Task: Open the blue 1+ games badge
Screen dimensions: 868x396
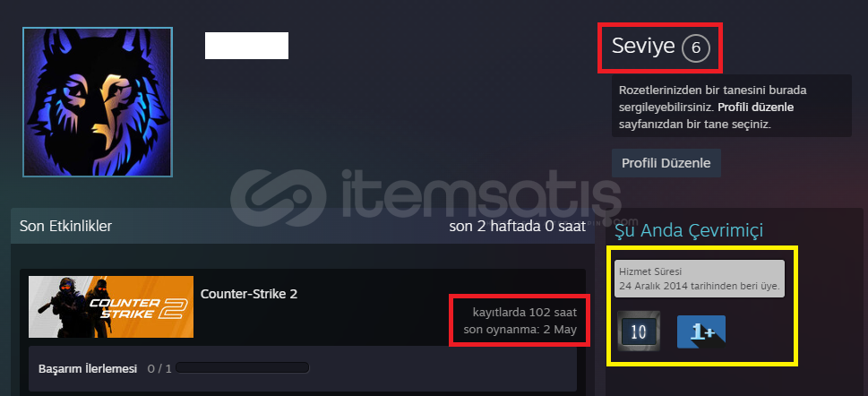Action: point(700,331)
